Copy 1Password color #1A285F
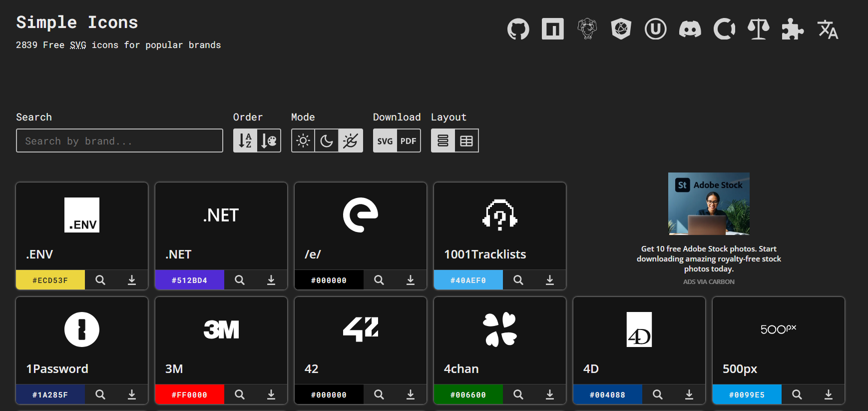 pos(50,394)
